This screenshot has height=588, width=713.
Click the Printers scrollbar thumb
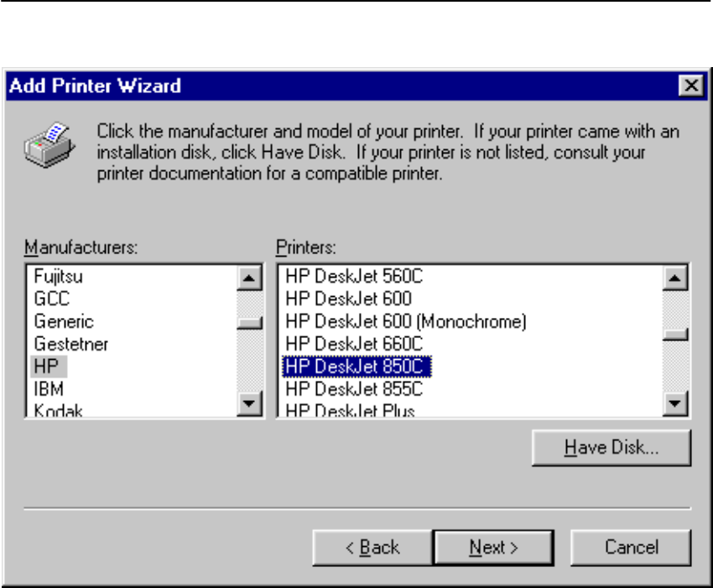point(674,334)
